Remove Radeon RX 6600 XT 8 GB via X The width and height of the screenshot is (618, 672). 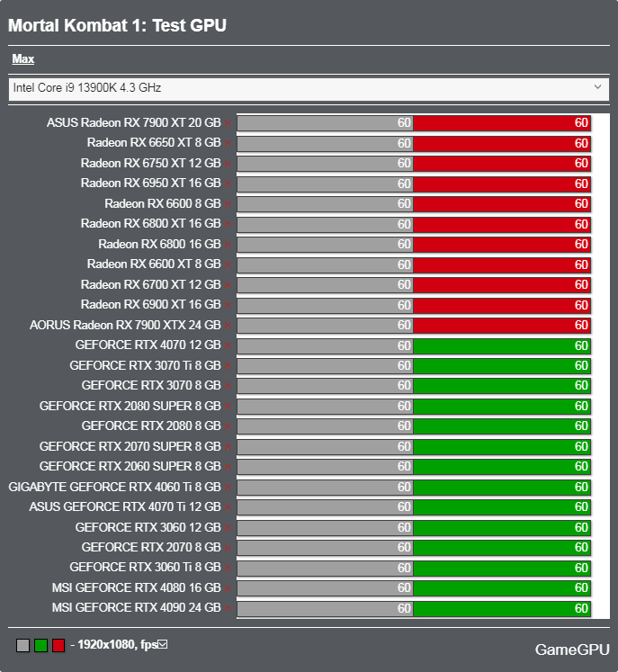pyautogui.click(x=228, y=264)
